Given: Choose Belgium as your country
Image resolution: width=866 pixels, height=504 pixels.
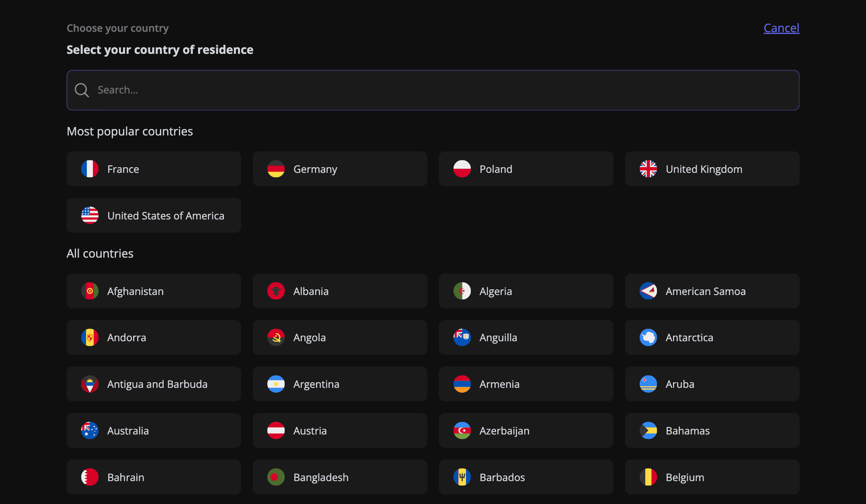Looking at the screenshot, I should click(x=712, y=477).
